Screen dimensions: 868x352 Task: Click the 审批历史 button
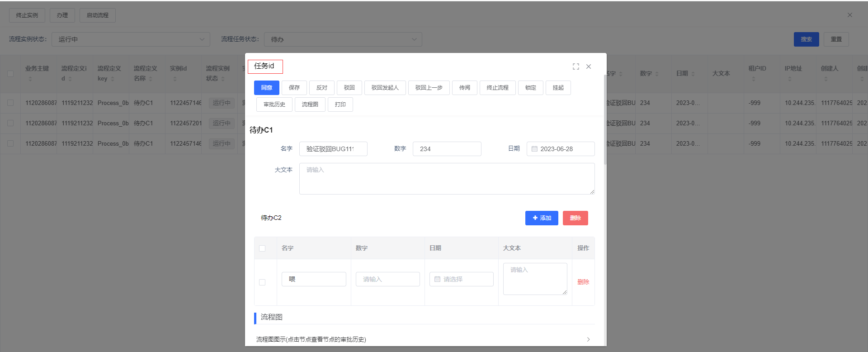(x=274, y=105)
